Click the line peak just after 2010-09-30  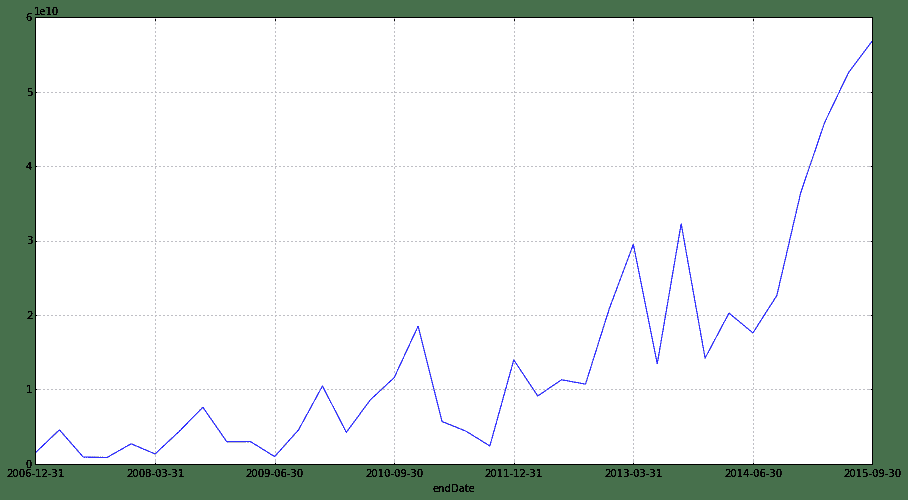point(418,326)
